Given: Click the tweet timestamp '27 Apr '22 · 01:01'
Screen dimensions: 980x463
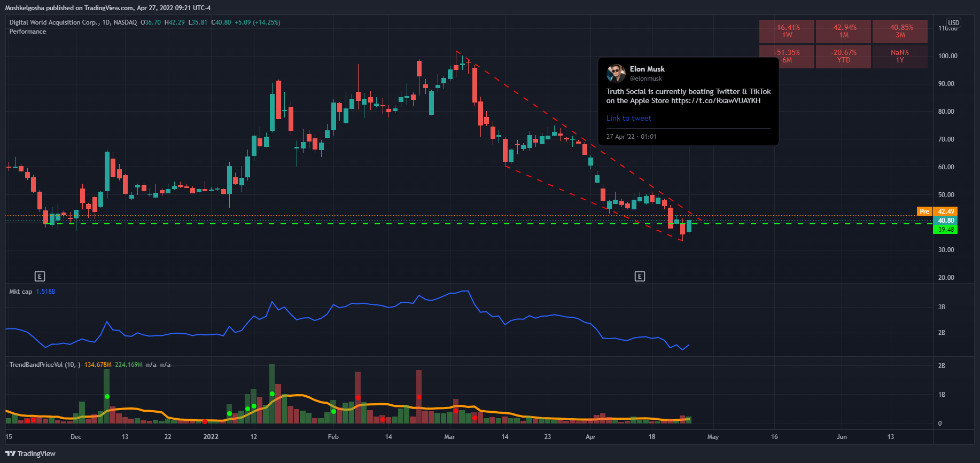Looking at the screenshot, I should (x=632, y=137).
